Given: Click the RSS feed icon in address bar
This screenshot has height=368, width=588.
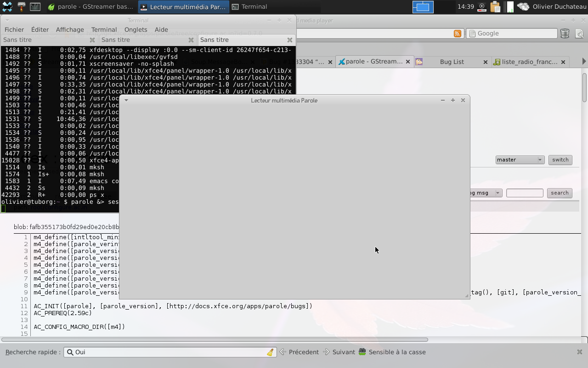Looking at the screenshot, I should 457,34.
